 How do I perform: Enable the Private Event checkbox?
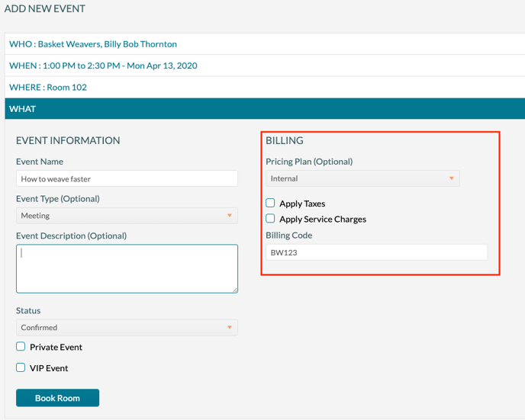(x=21, y=347)
